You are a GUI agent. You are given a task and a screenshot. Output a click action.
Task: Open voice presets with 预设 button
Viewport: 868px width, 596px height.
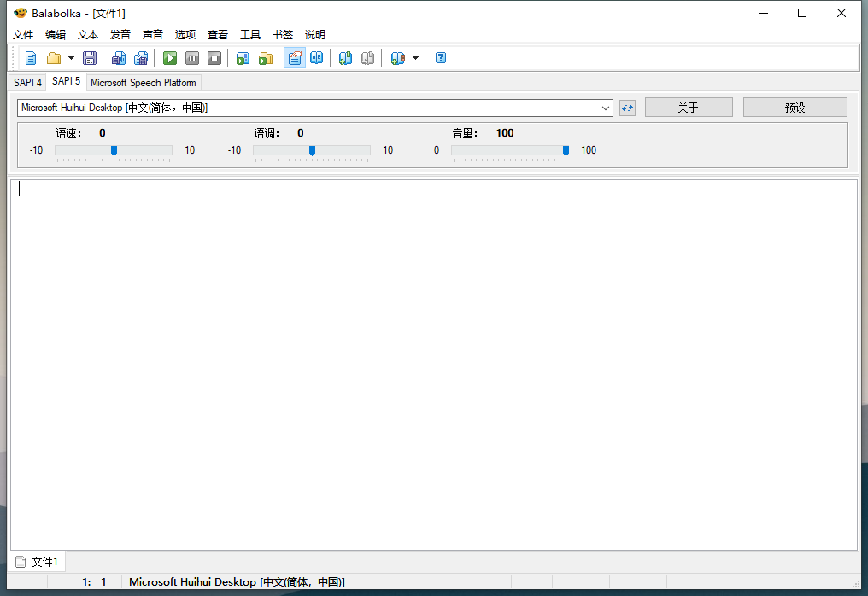tap(795, 107)
